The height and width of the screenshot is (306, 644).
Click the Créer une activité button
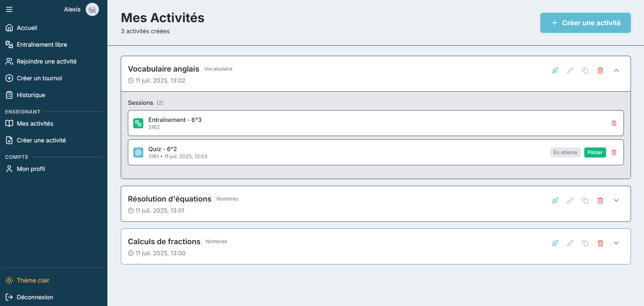coord(585,23)
